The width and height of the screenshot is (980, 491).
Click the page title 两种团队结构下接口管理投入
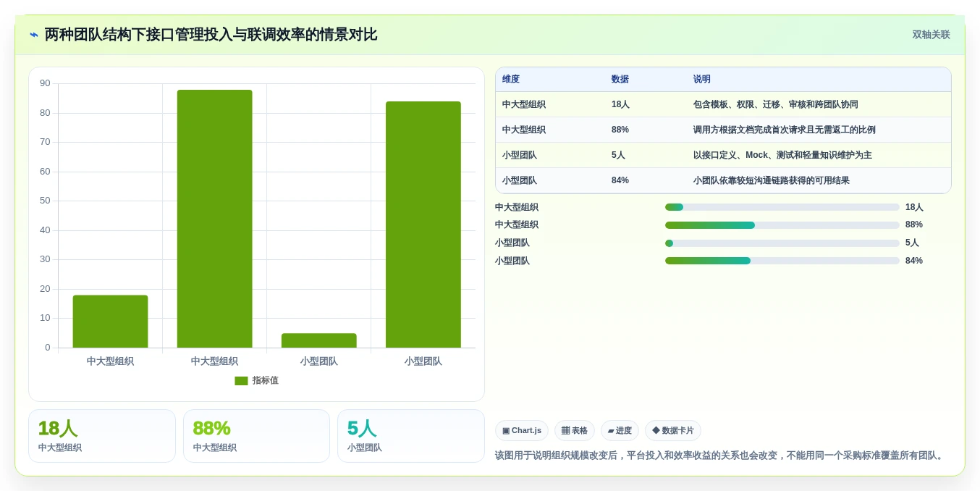tap(211, 35)
